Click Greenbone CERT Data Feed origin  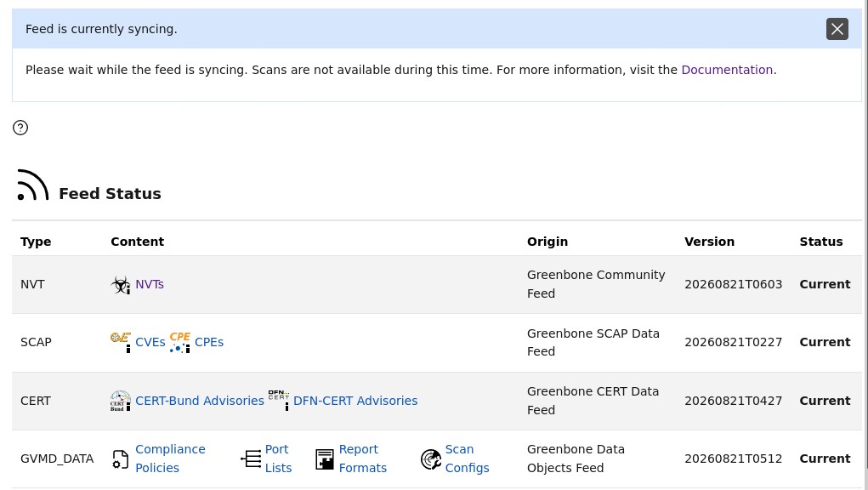click(593, 401)
